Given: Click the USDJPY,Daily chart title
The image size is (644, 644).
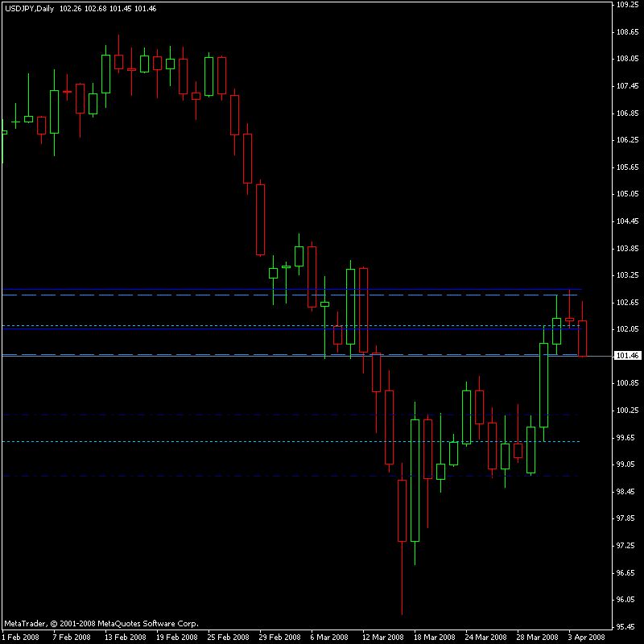Looking at the screenshot, I should pyautogui.click(x=29, y=9).
